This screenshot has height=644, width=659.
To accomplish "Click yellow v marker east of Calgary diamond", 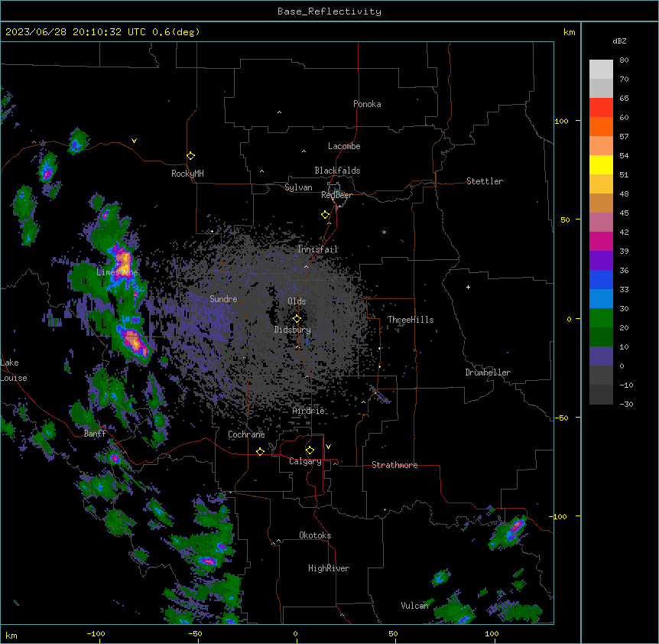I will (328, 447).
